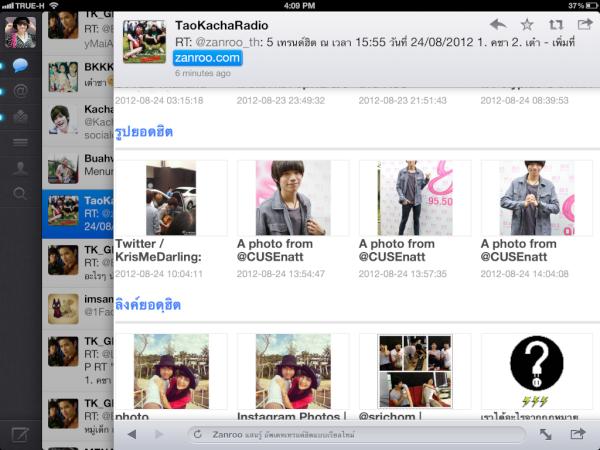This screenshot has width=600, height=450.
Task: Tap the compose tweet icon
Action: pos(20,435)
